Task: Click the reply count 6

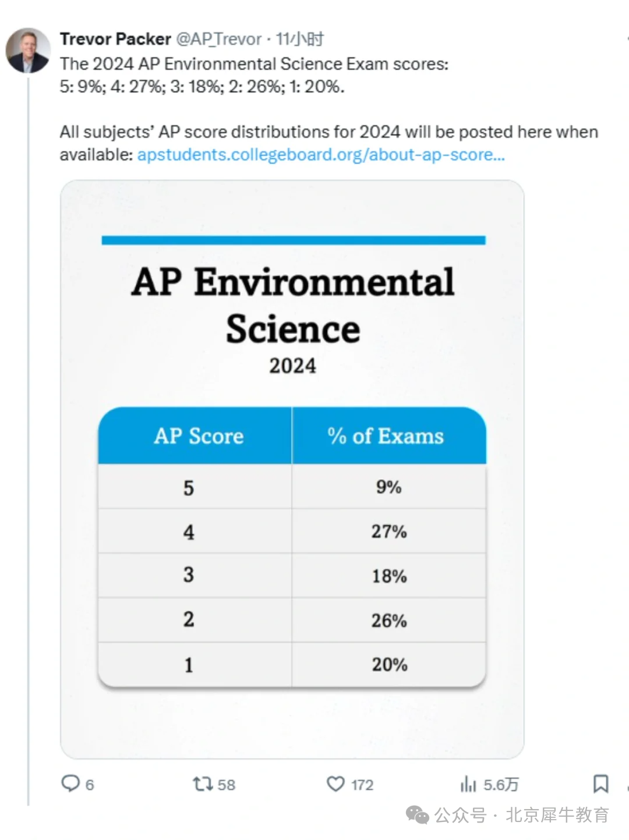Action: click(x=90, y=785)
